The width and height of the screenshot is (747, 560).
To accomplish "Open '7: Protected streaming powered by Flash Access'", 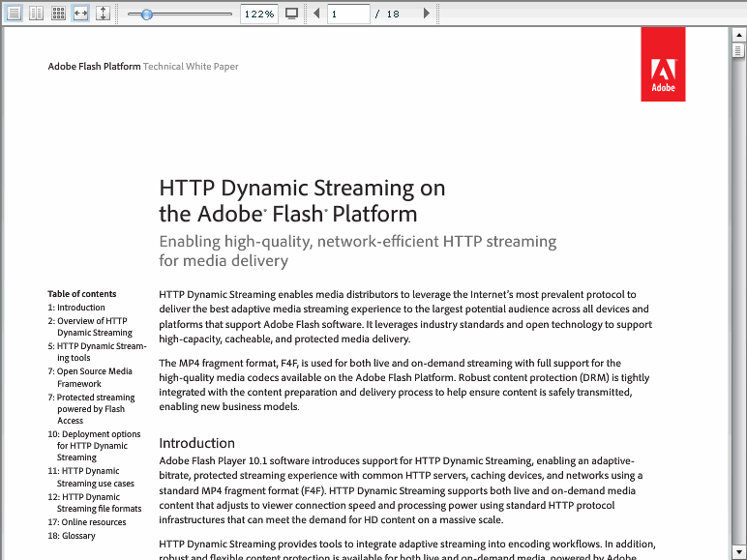I will 91,408.
